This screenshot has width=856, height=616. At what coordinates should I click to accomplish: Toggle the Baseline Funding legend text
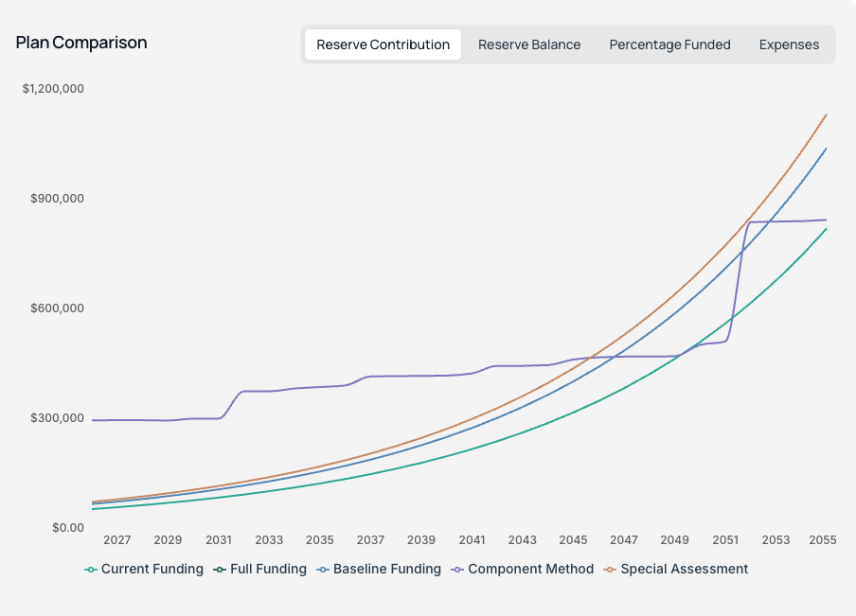pyautogui.click(x=386, y=570)
